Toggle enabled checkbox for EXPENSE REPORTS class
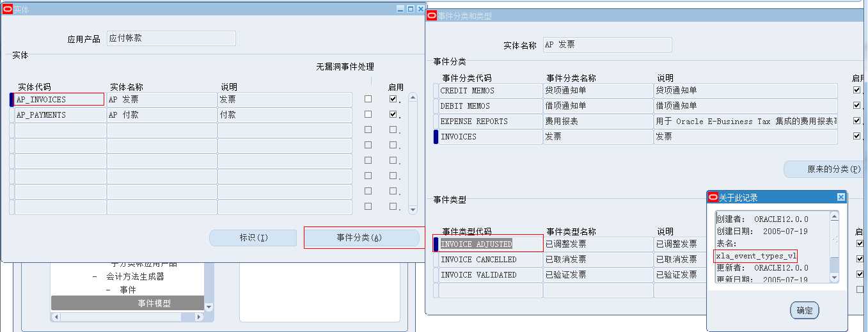 coord(857,121)
